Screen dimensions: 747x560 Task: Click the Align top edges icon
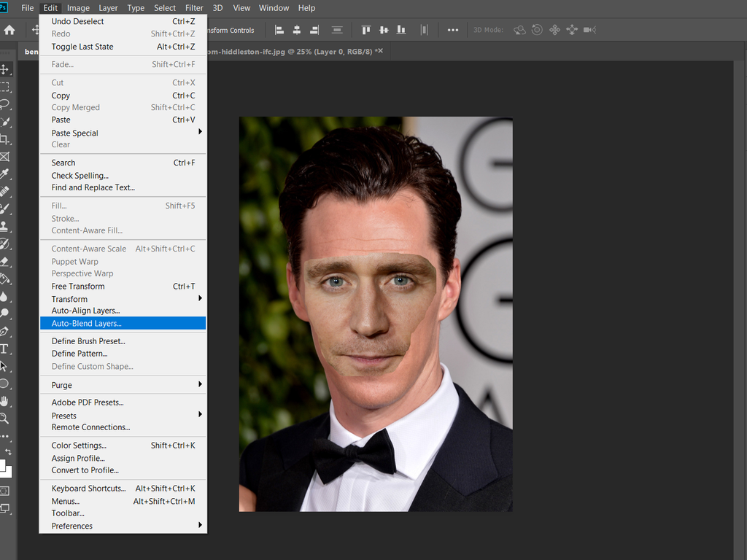365,30
